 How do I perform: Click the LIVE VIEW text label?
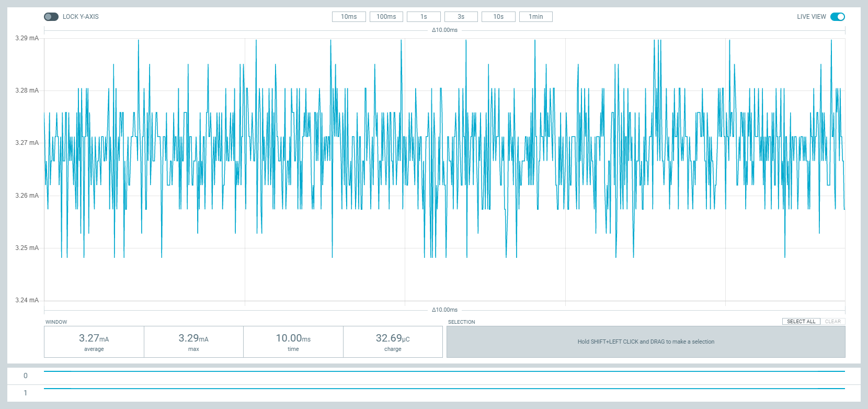[x=812, y=17]
